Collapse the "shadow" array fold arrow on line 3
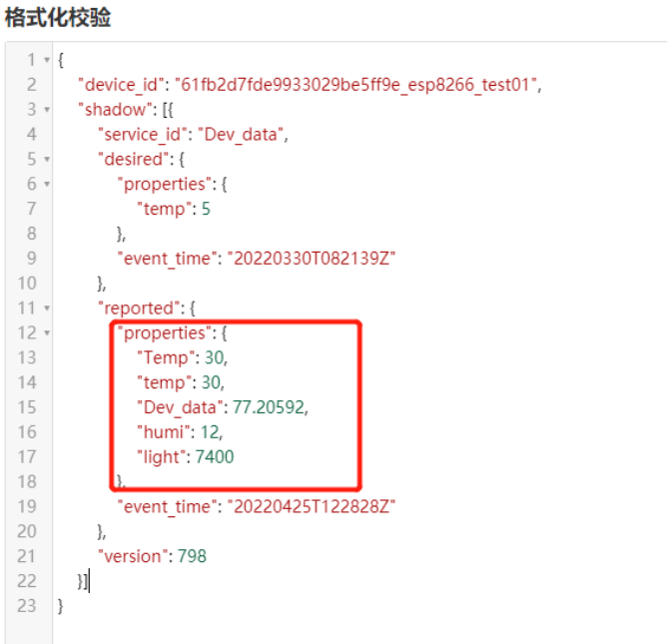This screenshot has width=667, height=644. [x=47, y=110]
